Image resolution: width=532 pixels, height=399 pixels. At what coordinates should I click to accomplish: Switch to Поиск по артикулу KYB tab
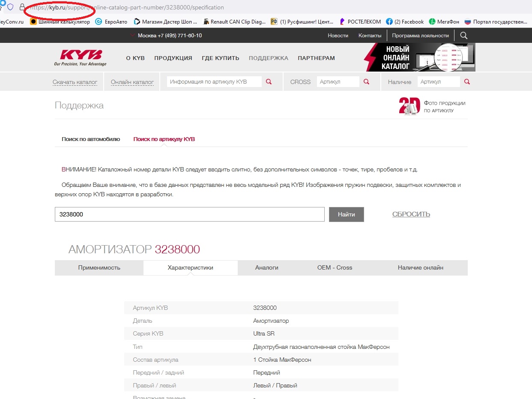164,139
